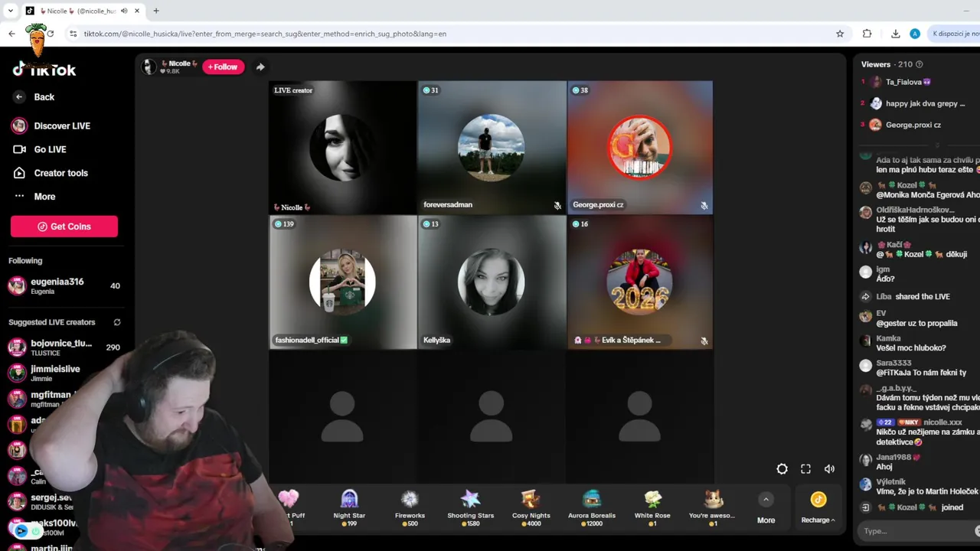This screenshot has width=980, height=551.
Task: Open the Recharge coins menu
Action: pyautogui.click(x=818, y=507)
